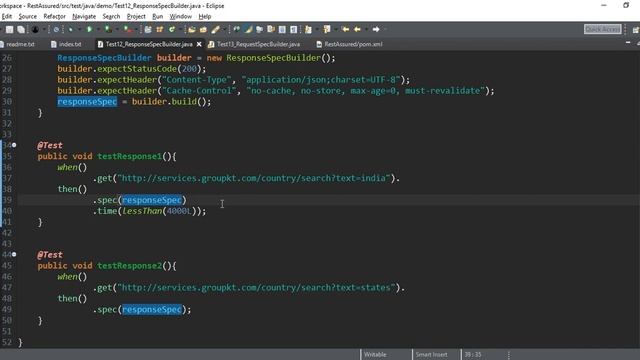Collapse testResponse2 method at line 44
Screen dimensions: 640x360
click(14, 254)
